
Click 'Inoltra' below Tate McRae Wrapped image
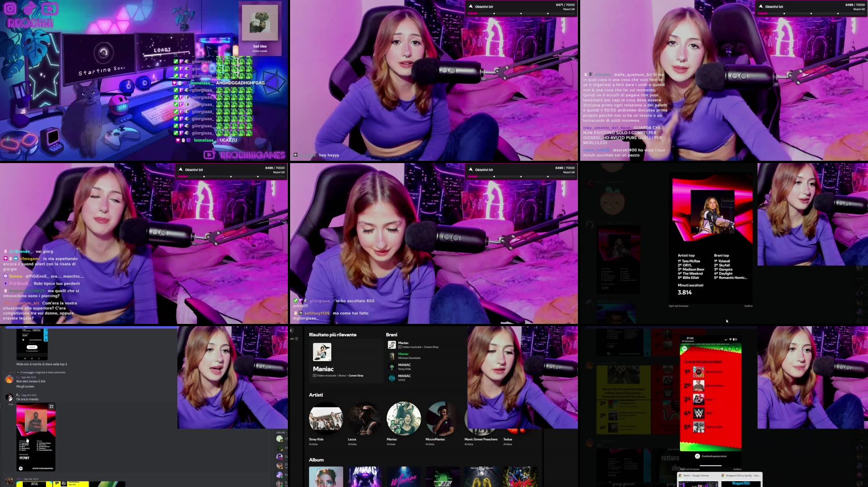[x=748, y=306]
